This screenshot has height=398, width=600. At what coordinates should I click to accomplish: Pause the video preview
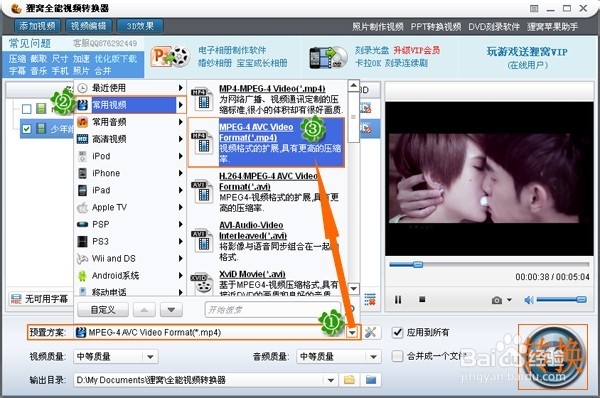coord(398,300)
